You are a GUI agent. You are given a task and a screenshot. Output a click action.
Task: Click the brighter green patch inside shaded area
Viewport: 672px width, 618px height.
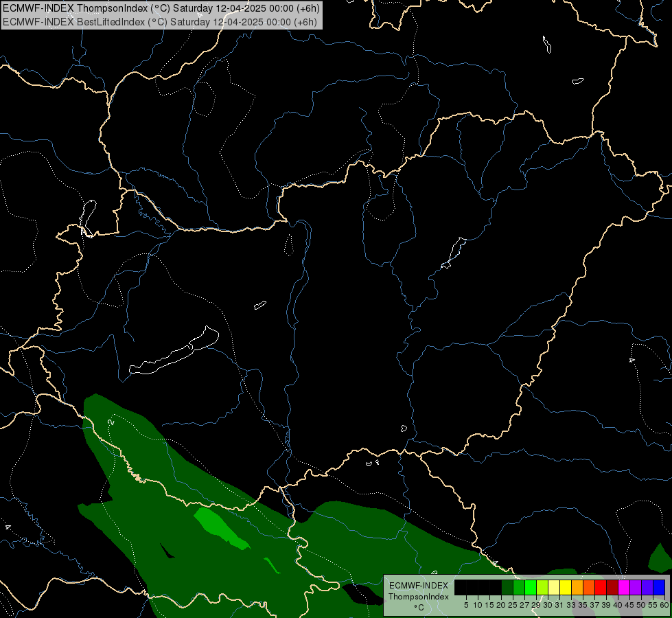click(221, 529)
